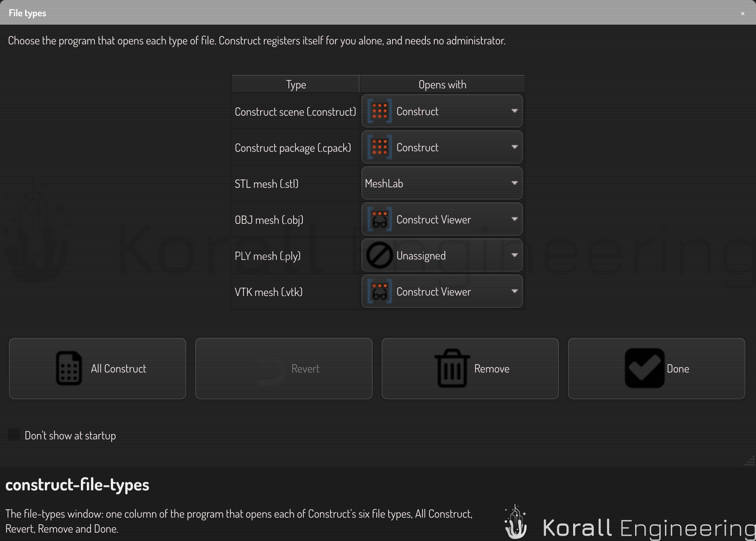Click the Construct Viewer icon in VTK row

[380, 292]
